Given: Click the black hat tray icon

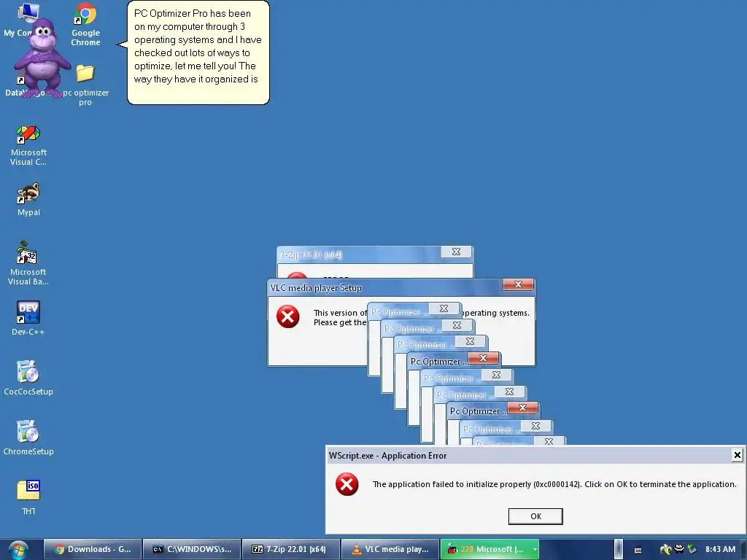Looking at the screenshot, I should click(679, 548).
